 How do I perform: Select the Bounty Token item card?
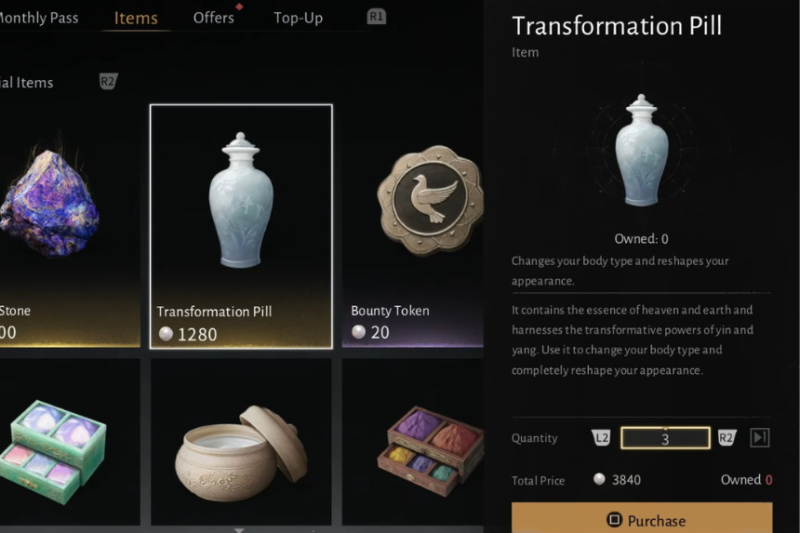(x=413, y=226)
